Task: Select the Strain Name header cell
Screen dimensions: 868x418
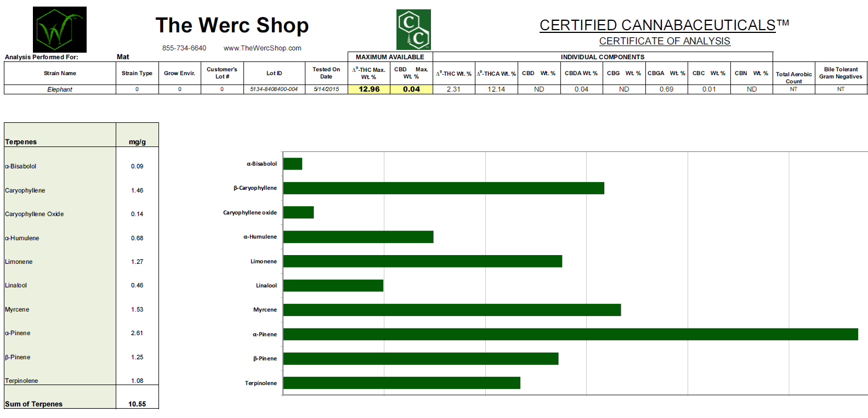Action: coord(60,73)
